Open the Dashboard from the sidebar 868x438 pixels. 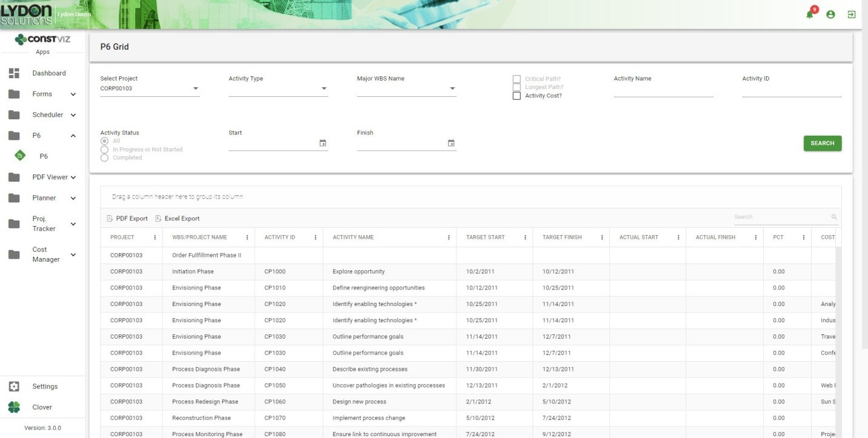click(x=49, y=73)
